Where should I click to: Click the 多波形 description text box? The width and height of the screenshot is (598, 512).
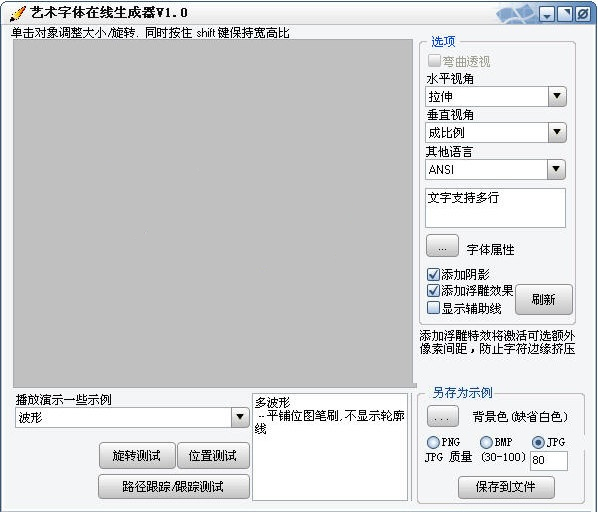click(330, 447)
